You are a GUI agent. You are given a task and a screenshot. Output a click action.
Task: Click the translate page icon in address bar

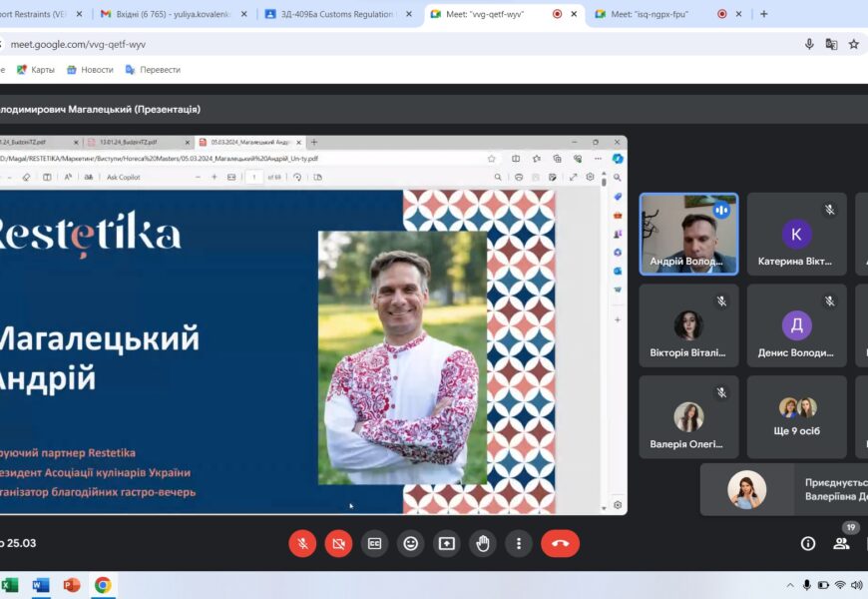coord(831,44)
